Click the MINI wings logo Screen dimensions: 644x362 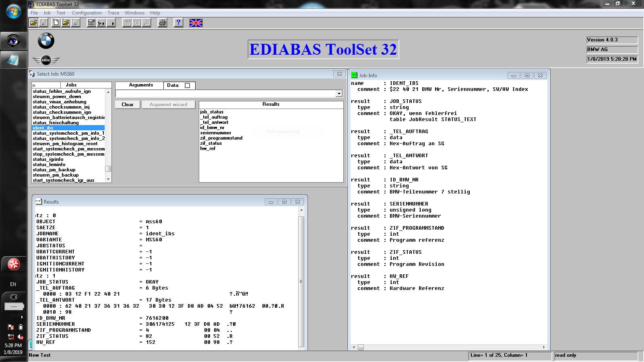point(46,60)
